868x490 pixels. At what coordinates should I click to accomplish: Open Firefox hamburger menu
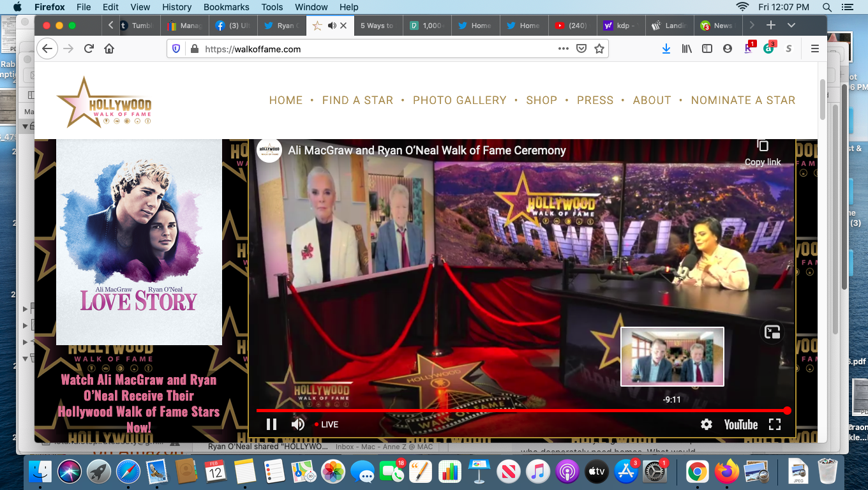point(814,48)
